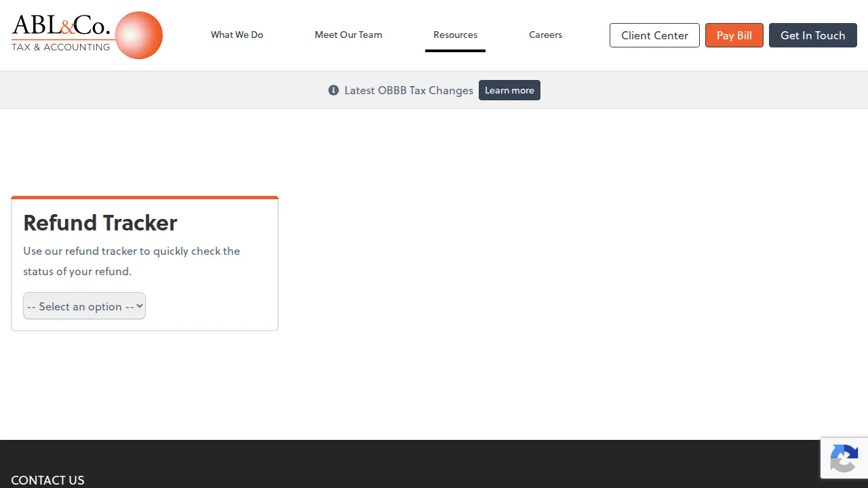Click the Pay Bill button
This screenshot has width=868, height=488.
click(734, 35)
